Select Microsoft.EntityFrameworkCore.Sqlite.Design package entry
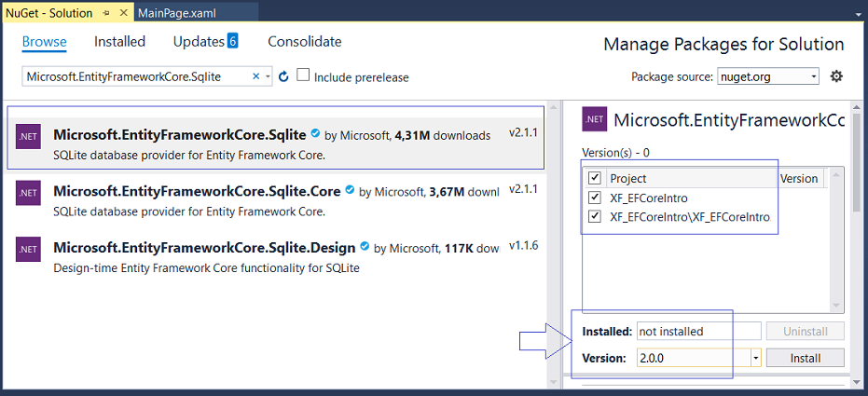 277,256
